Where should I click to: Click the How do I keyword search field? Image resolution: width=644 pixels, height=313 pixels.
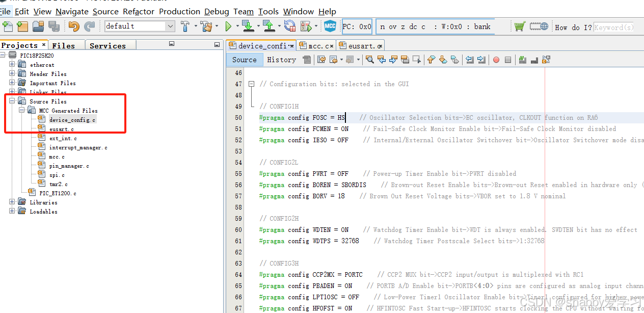[614, 27]
